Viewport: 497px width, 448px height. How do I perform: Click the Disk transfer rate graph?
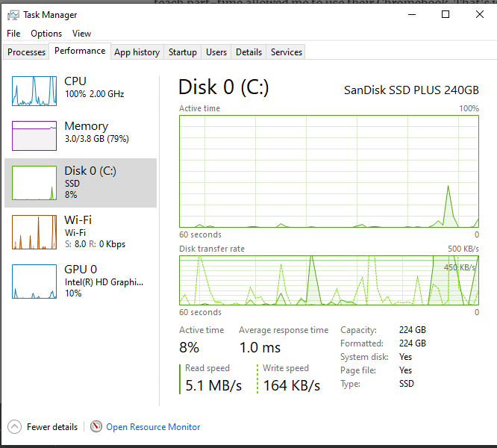point(329,280)
